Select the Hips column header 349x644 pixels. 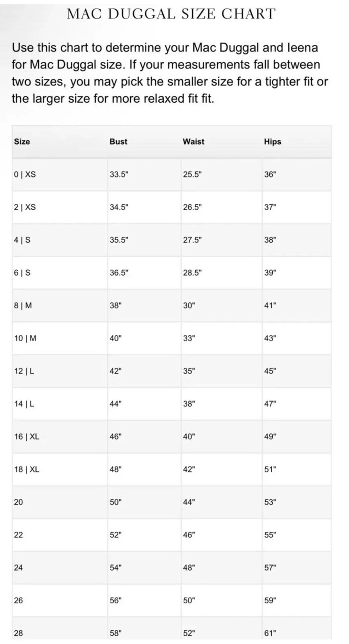[273, 142]
